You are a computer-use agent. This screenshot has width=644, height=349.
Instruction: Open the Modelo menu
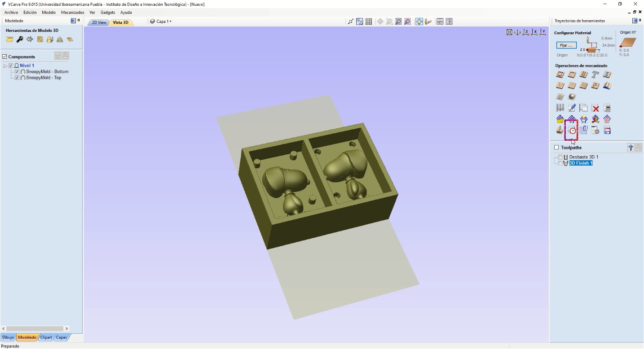tap(49, 13)
